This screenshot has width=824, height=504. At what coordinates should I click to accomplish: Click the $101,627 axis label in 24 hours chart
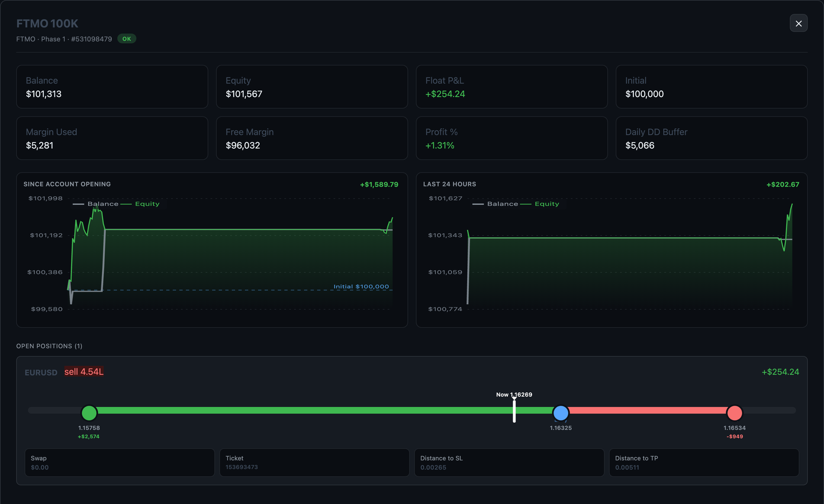[x=445, y=198]
